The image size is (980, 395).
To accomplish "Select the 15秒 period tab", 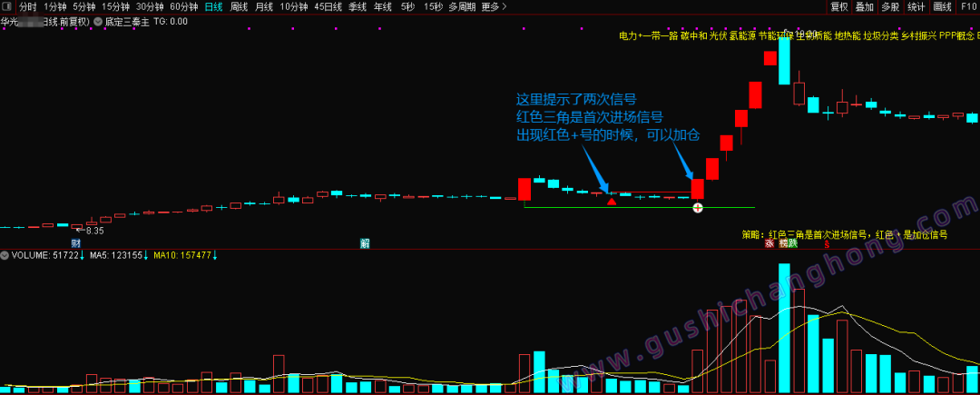I will pos(432,7).
